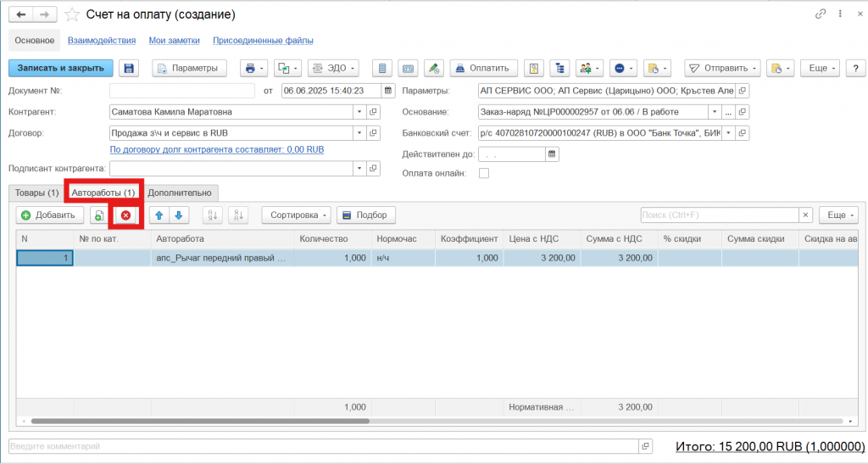This screenshot has width=868, height=464.
Task: Move row down with blue down arrow
Action: point(179,215)
